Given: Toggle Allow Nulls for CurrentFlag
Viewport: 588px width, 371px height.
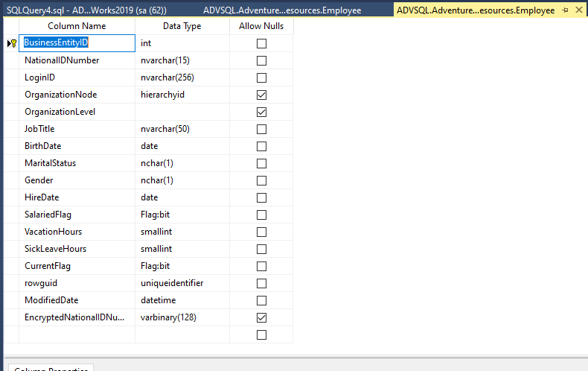Looking at the screenshot, I should [x=261, y=266].
